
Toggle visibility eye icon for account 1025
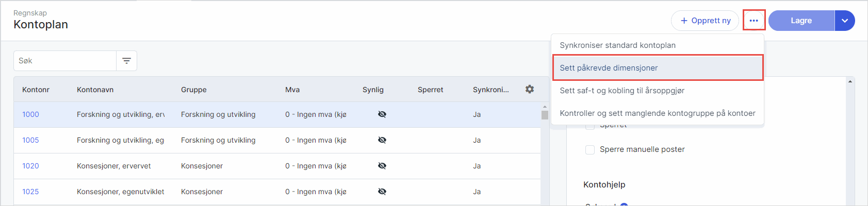pyautogui.click(x=382, y=192)
